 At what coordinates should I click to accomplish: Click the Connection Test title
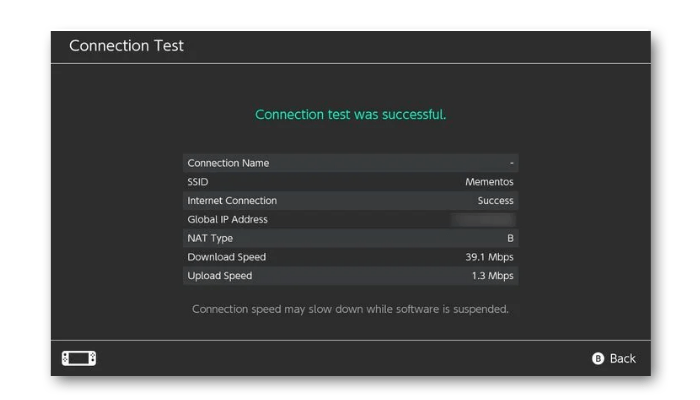[x=126, y=46]
